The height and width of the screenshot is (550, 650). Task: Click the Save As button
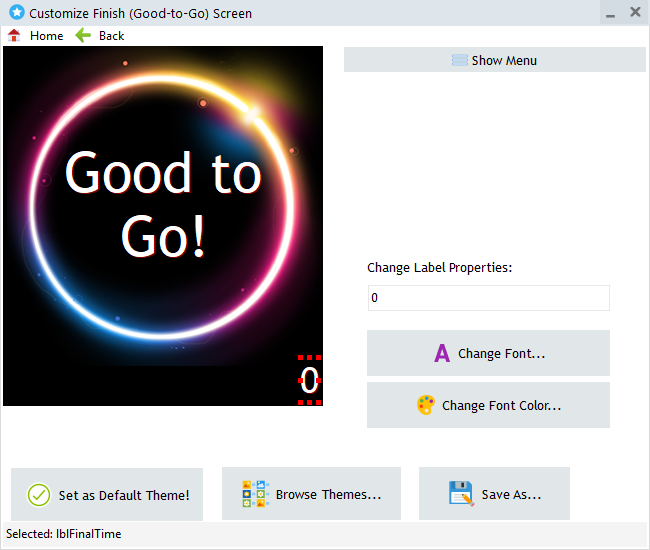coord(510,494)
